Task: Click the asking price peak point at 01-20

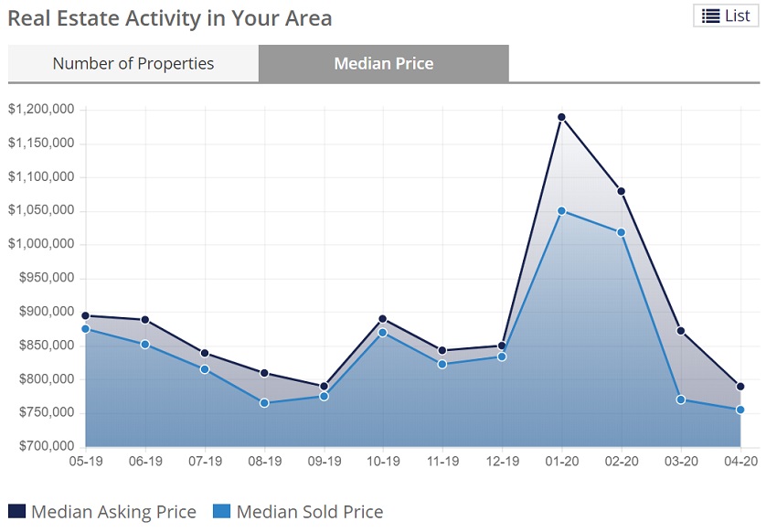Action: 561,117
